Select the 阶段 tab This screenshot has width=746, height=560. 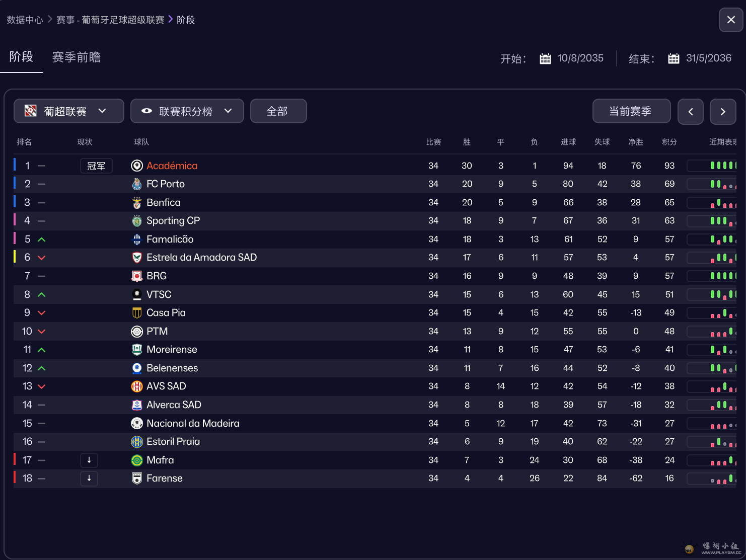coord(21,57)
